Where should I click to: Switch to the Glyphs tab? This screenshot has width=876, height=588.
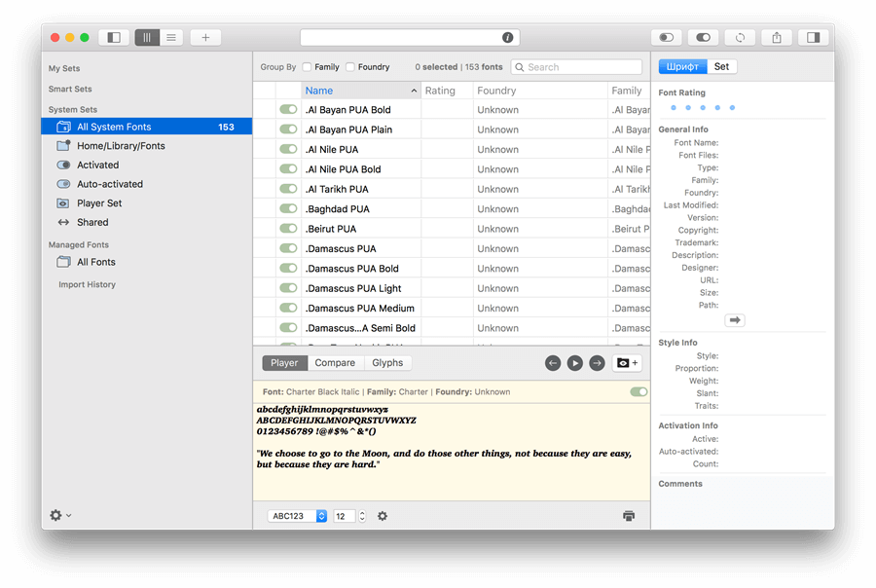[387, 363]
